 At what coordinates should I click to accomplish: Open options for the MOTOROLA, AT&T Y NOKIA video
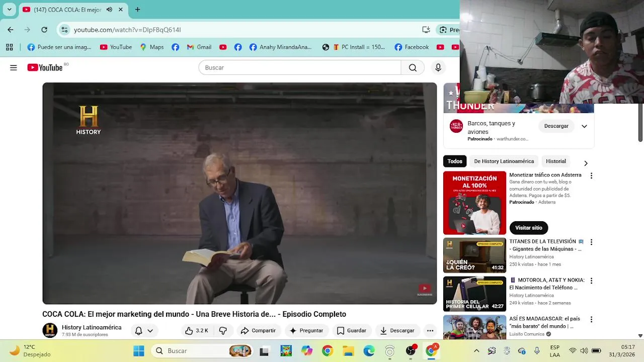coord(591,281)
